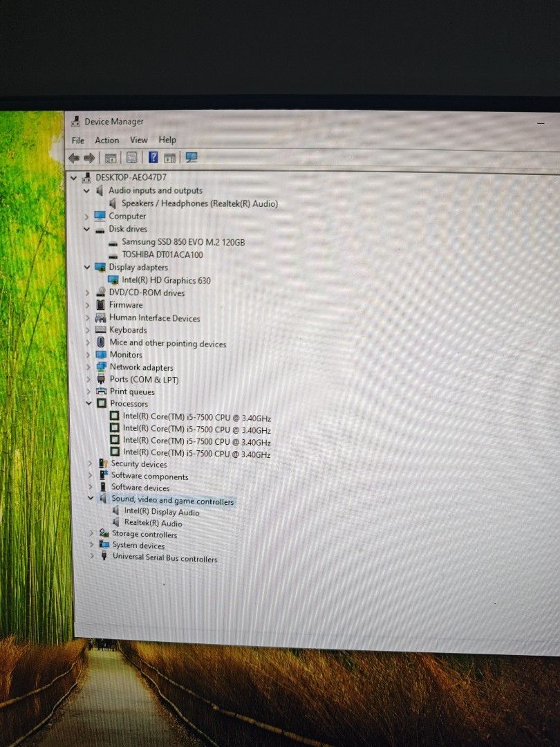Toggle Show/Hide Console Tree icon

tap(110, 158)
